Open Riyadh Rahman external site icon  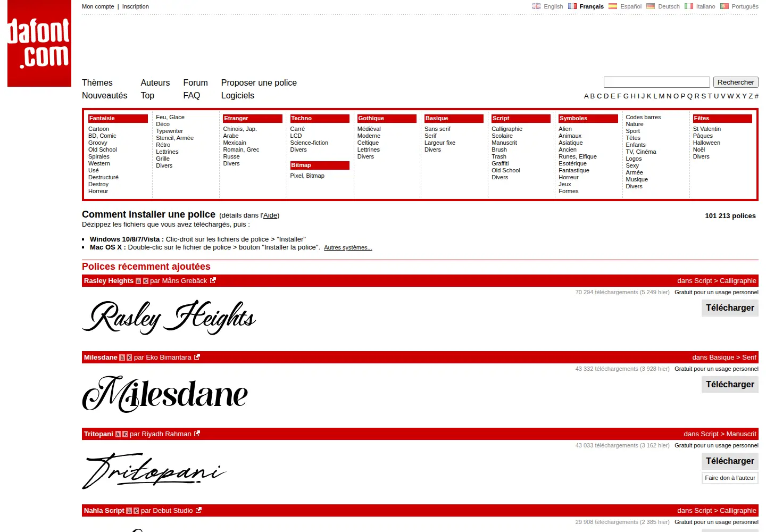pos(197,434)
